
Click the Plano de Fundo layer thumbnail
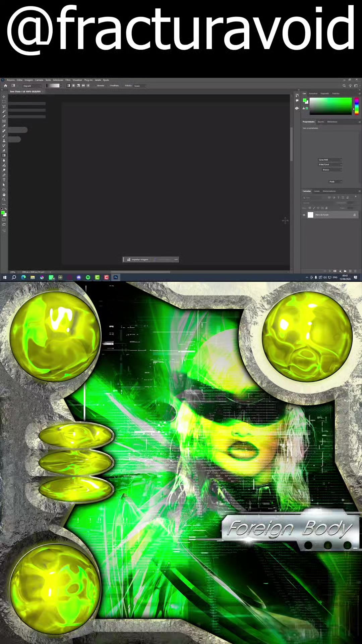click(x=310, y=215)
